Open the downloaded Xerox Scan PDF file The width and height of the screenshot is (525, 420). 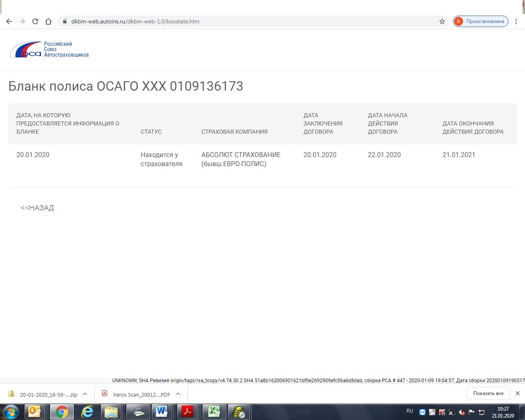[x=136, y=394]
